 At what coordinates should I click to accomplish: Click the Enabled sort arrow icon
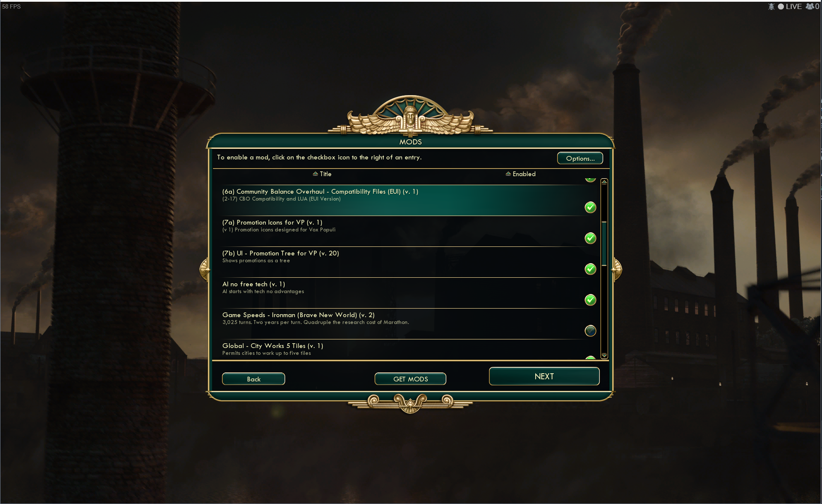[x=508, y=174]
